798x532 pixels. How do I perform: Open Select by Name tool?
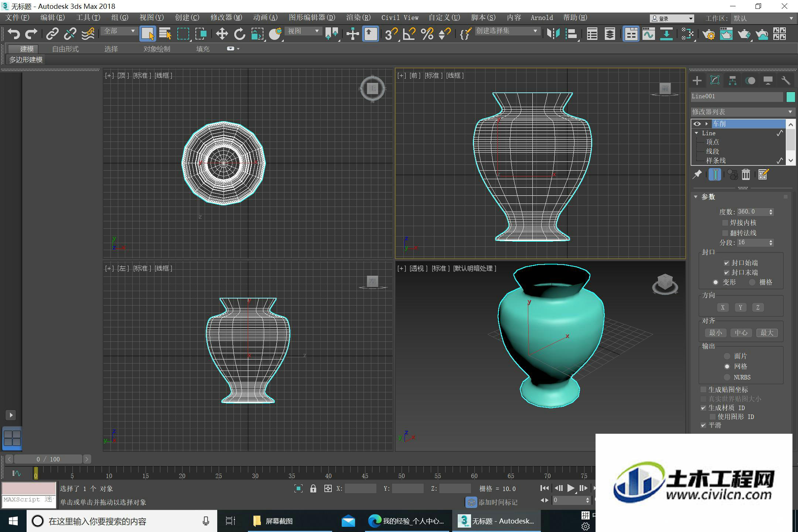pos(165,34)
